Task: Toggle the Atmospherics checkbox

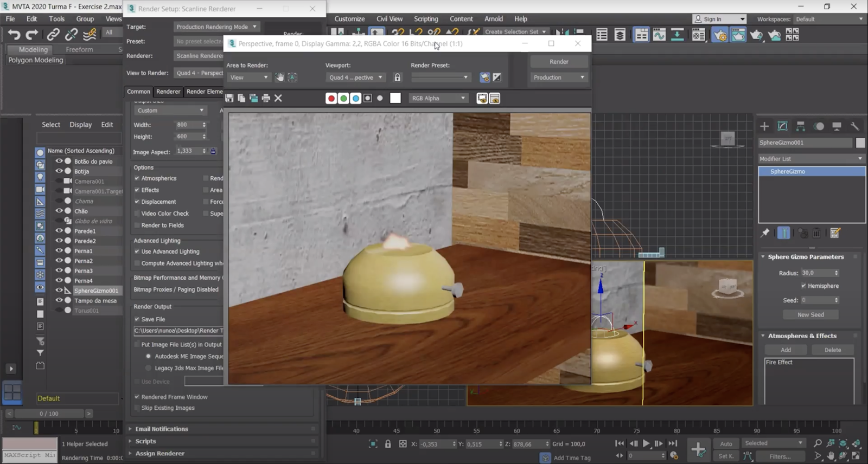Action: click(x=137, y=178)
